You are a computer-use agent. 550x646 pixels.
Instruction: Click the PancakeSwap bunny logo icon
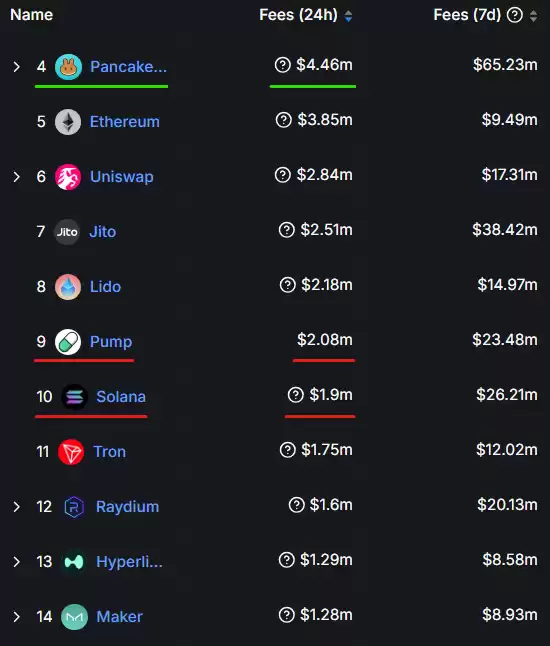[68, 67]
